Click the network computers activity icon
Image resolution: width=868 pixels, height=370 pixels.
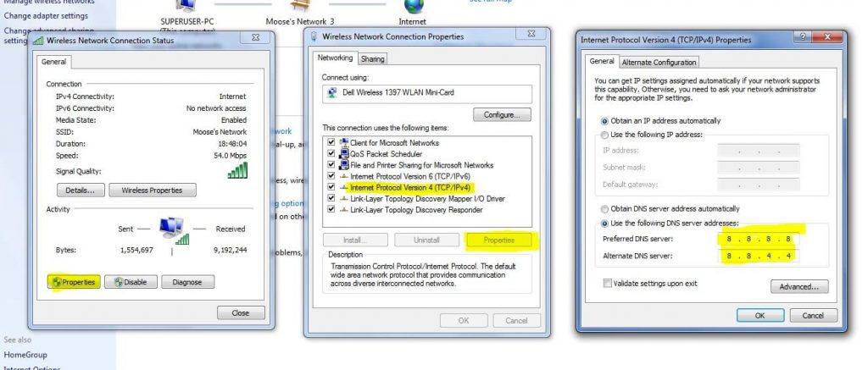[173, 229]
